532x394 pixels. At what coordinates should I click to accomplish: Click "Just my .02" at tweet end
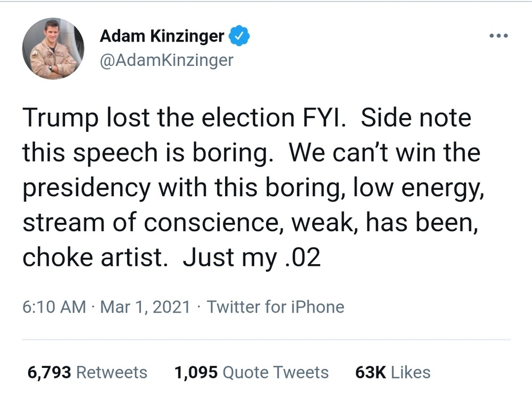252,257
